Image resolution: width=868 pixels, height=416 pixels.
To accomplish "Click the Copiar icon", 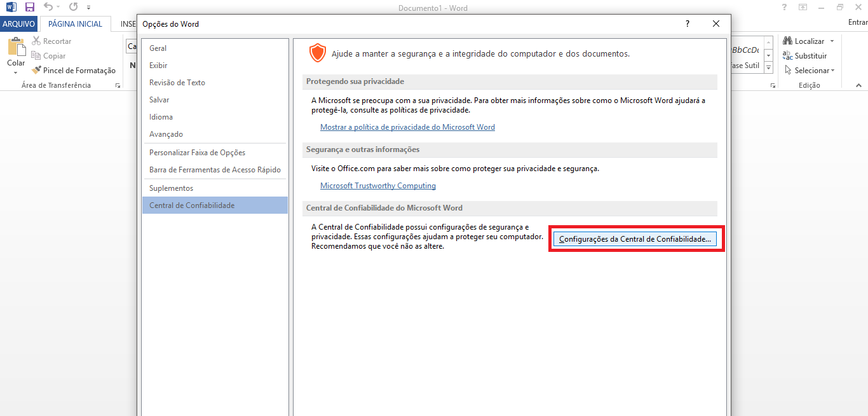I will 36,56.
